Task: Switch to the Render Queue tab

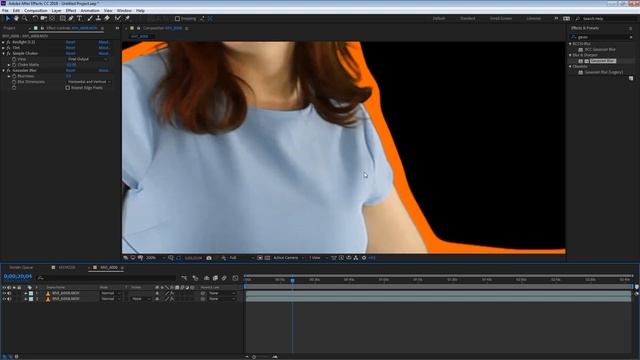Action: click(x=21, y=267)
